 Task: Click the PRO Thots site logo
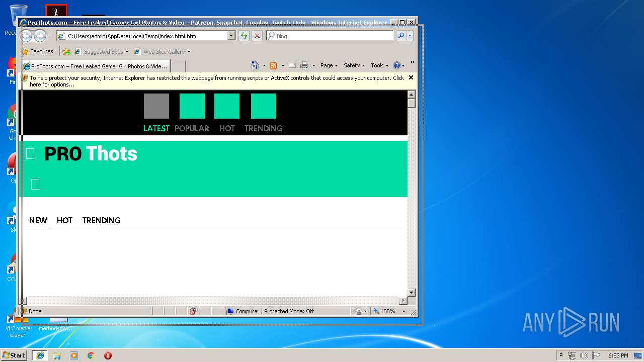click(x=91, y=154)
